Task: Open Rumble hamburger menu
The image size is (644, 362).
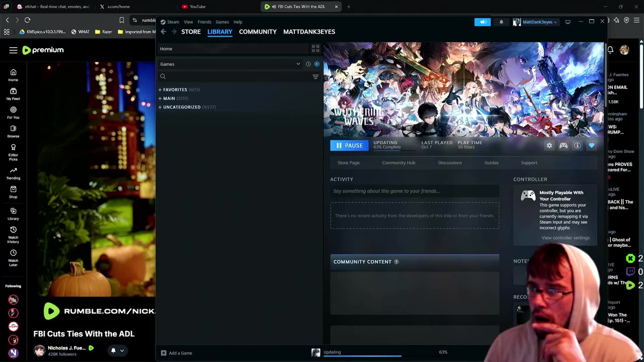Action: pos(13,50)
